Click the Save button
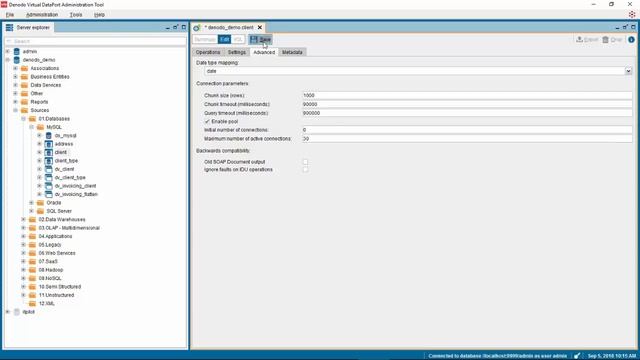 [260, 40]
